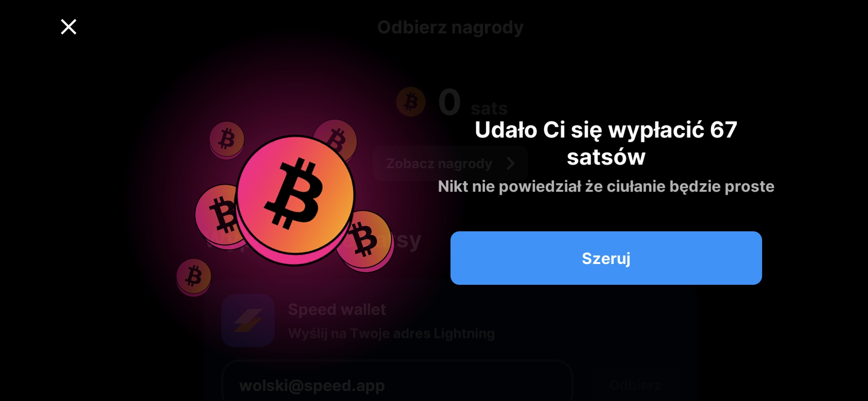Click the small Bitcoin coin at upper left

pos(227,140)
